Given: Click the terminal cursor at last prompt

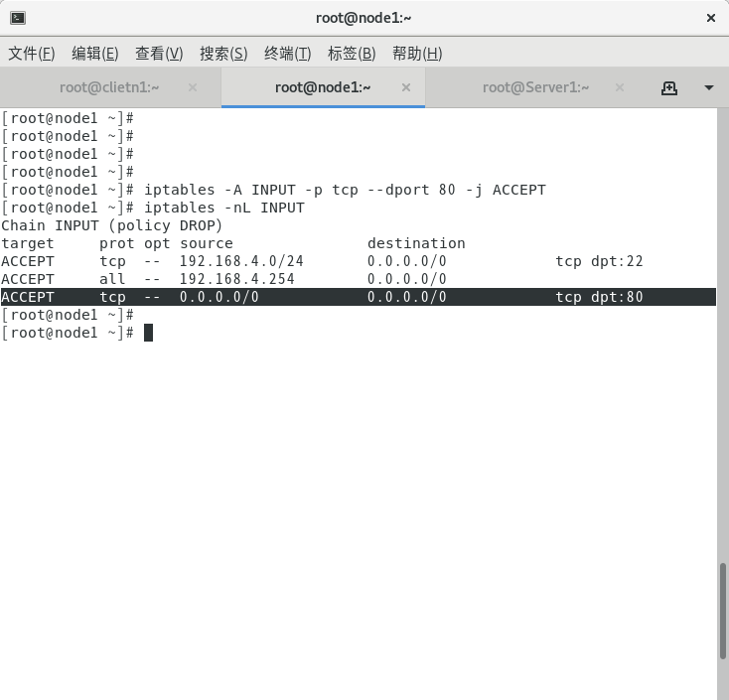Looking at the screenshot, I should click(x=148, y=333).
